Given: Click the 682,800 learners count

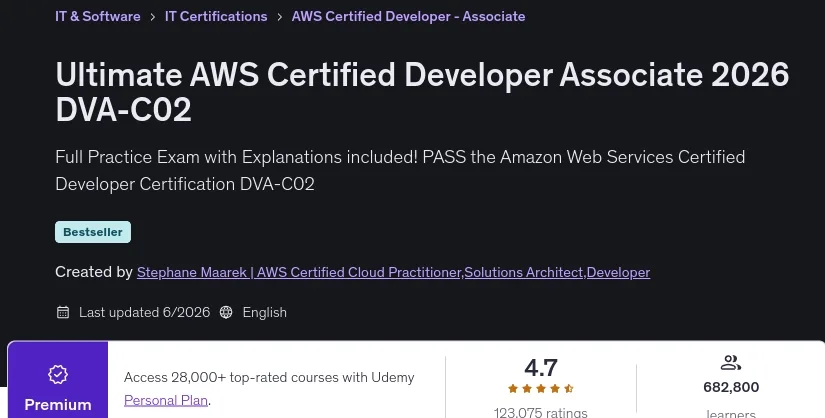Looking at the screenshot, I should [731, 387].
